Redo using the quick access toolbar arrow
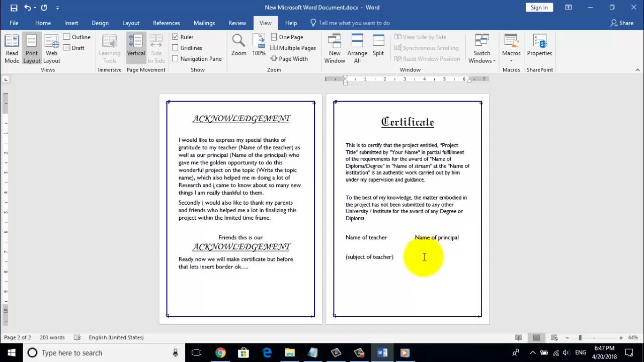Image resolution: width=644 pixels, height=362 pixels. click(x=44, y=8)
